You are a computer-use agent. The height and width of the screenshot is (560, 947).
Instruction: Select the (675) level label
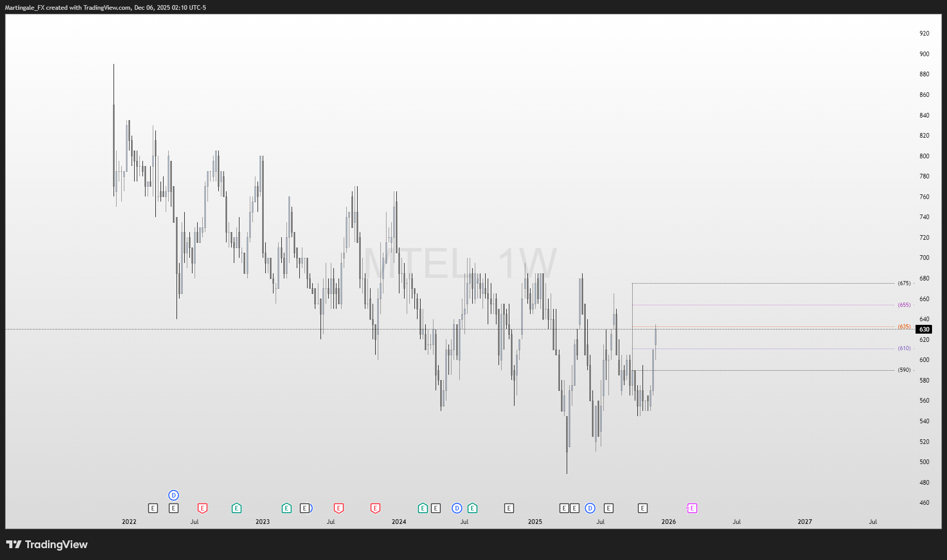(904, 283)
